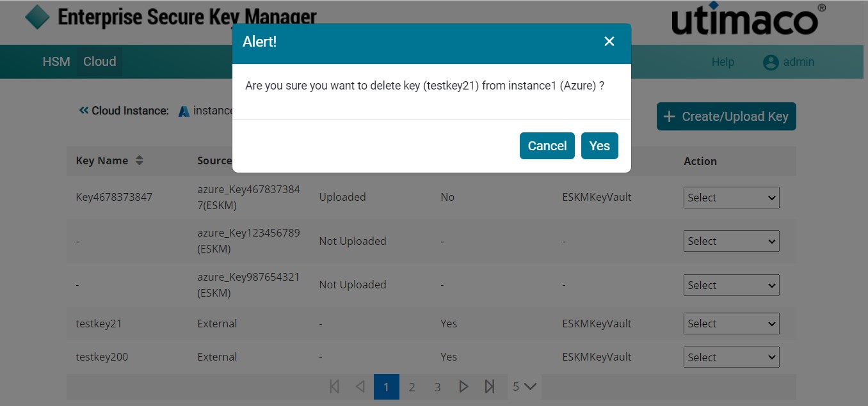Click the admin user account icon
Viewport: 868px width, 406px height.
771,62
